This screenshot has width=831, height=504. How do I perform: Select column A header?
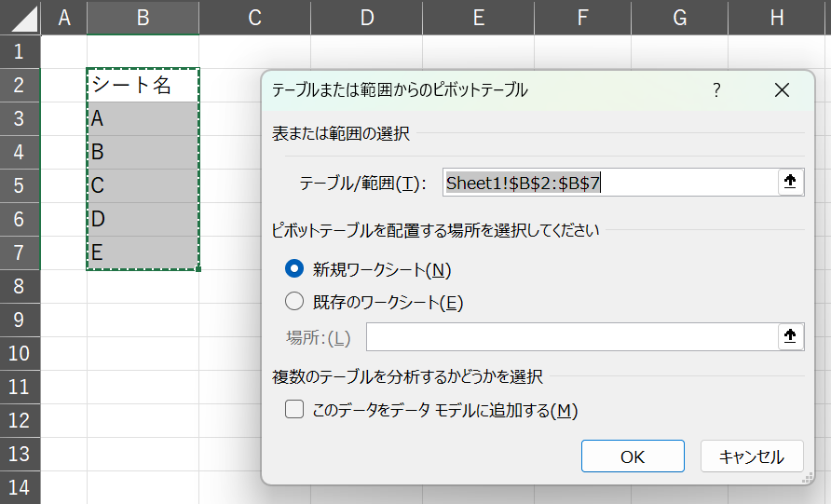pyautogui.click(x=64, y=18)
